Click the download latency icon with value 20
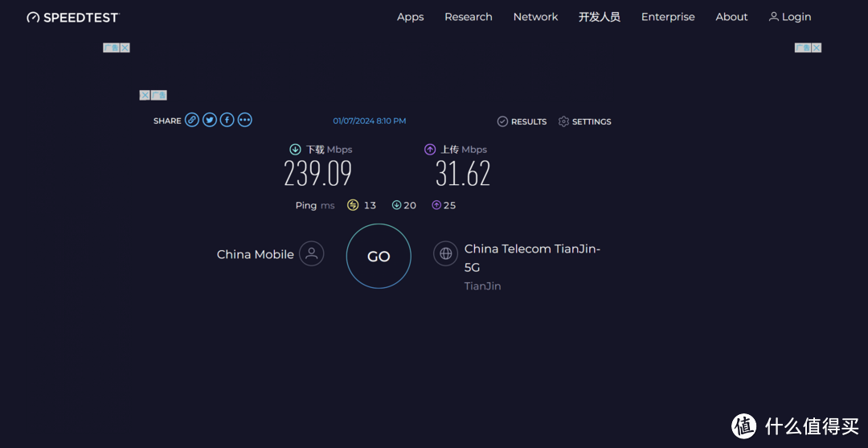The height and width of the screenshot is (448, 868). 396,205
